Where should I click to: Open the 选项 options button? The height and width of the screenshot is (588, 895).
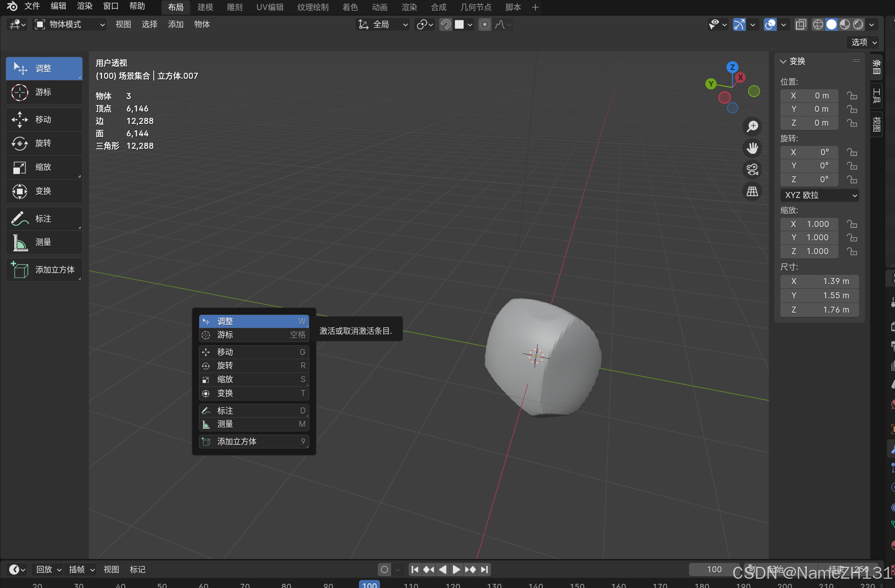[x=863, y=42]
